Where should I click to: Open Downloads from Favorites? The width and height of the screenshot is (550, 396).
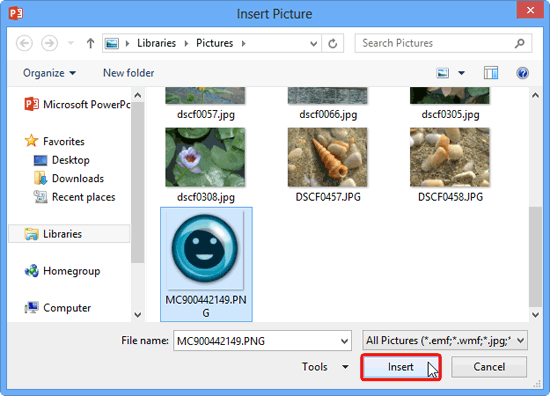coord(69,179)
